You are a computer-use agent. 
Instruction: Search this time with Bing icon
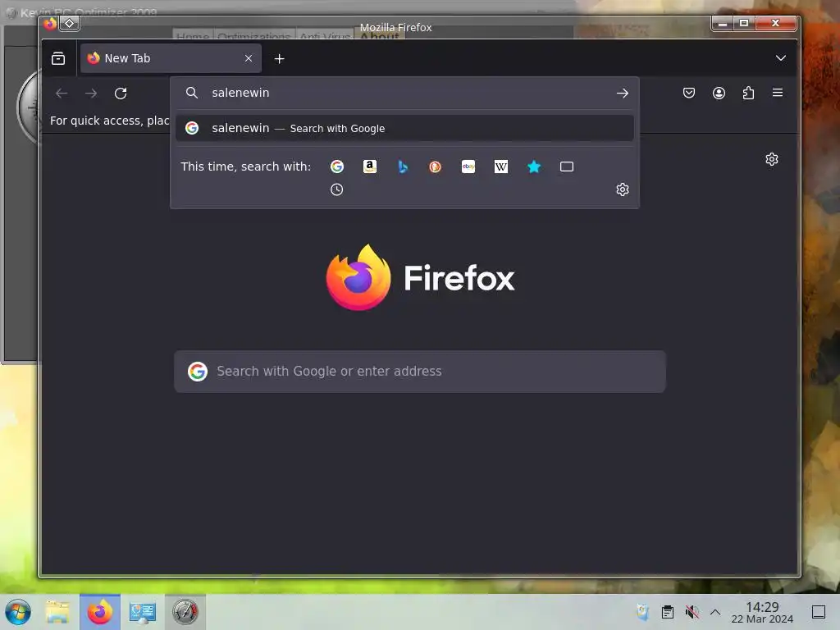pyautogui.click(x=403, y=167)
